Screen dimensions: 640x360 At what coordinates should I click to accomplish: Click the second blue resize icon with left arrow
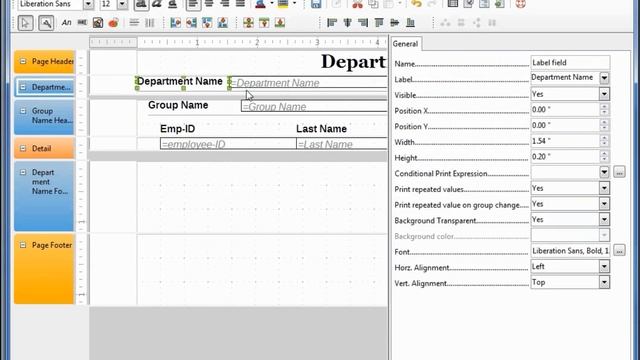tap(191, 23)
